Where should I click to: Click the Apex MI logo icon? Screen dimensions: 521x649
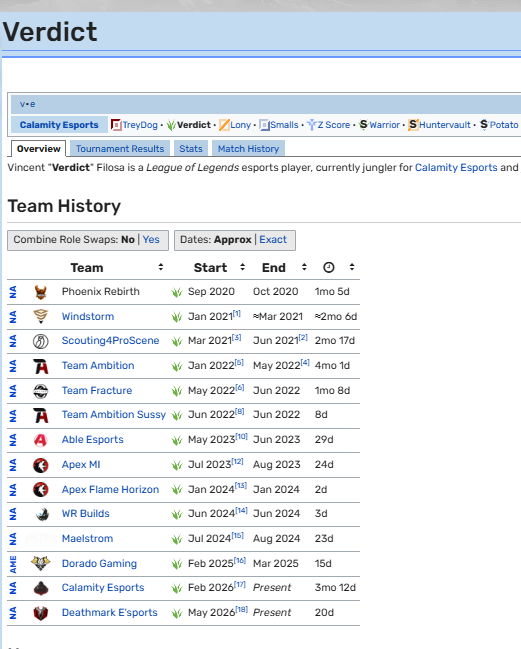(x=41, y=465)
